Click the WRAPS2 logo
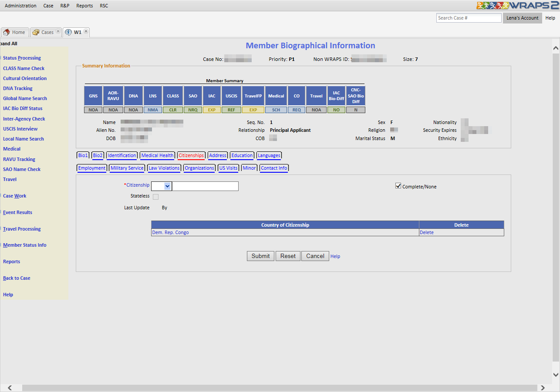The height and width of the screenshot is (392, 560). tap(517, 6)
